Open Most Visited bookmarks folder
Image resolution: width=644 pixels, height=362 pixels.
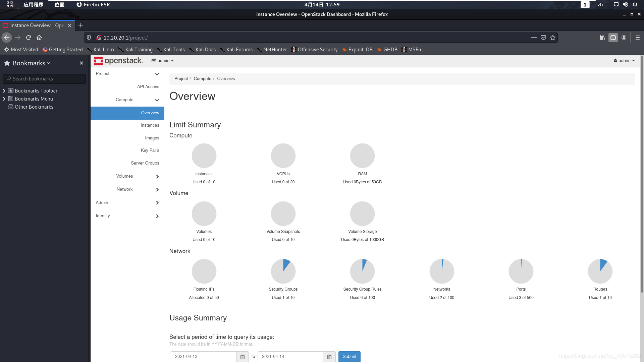click(21, 50)
